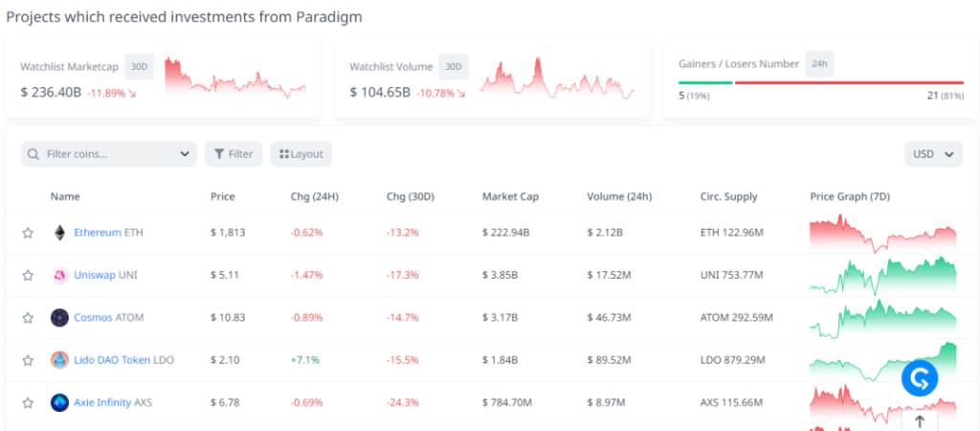This screenshot has width=980, height=431.
Task: Click the scroll-to-top arrow button
Action: tap(920, 420)
